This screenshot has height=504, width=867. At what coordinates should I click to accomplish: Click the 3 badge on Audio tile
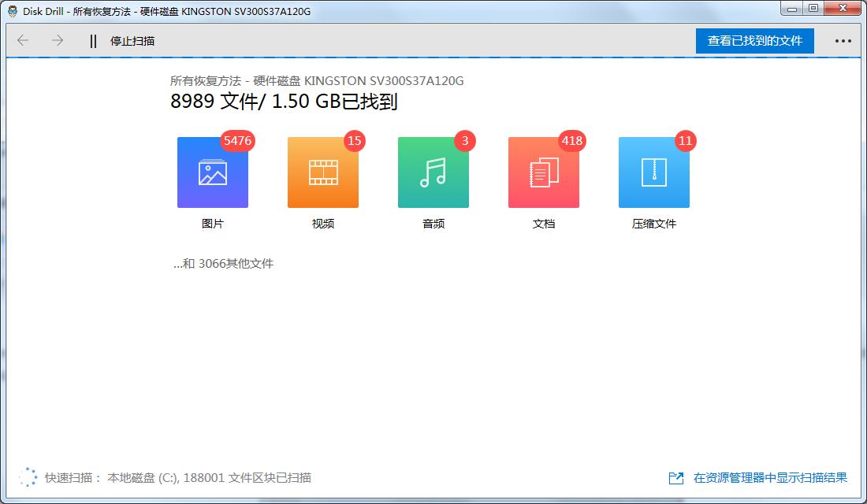click(x=465, y=140)
